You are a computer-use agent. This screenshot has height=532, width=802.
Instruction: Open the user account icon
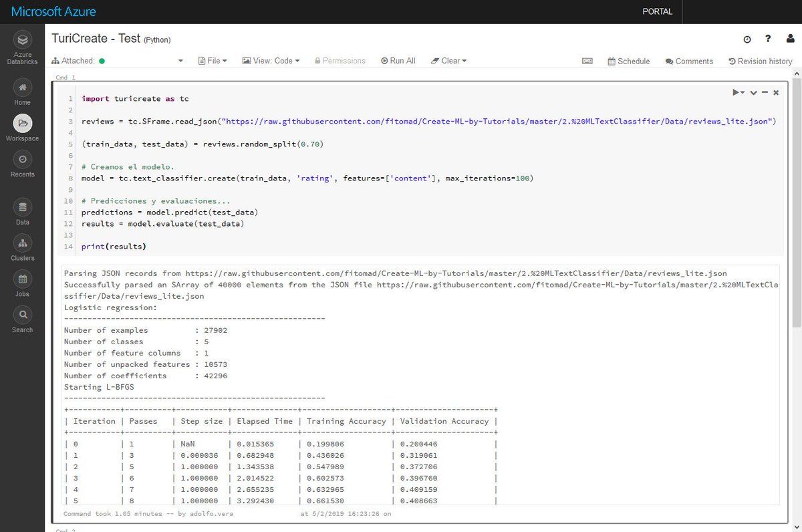click(790, 39)
